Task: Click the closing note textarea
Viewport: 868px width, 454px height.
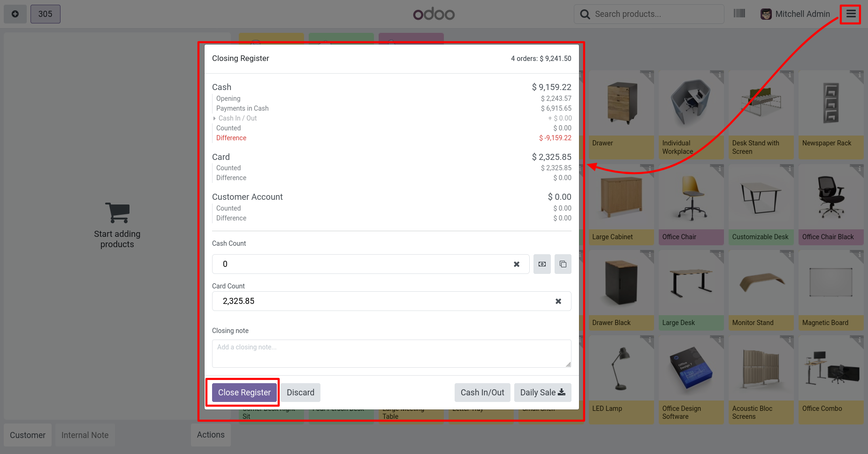Action: [x=392, y=354]
